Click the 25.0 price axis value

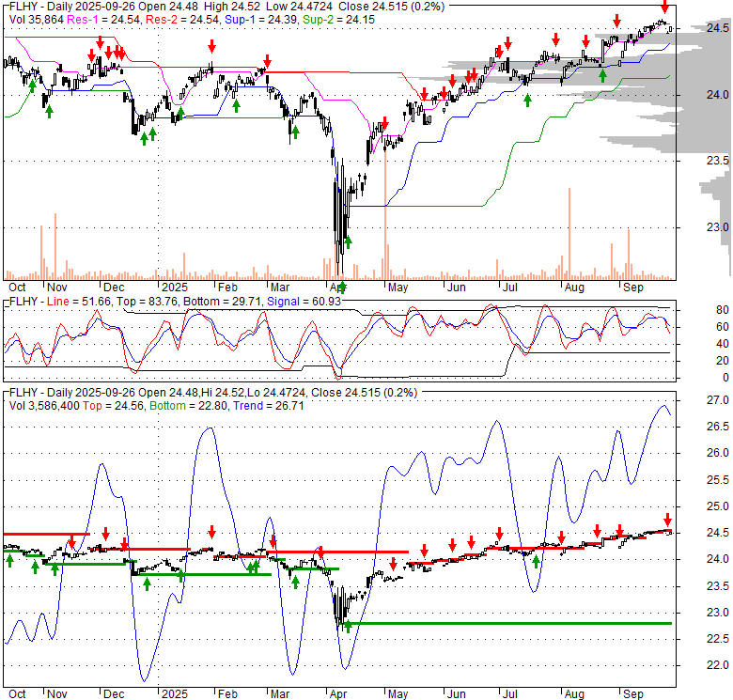718,506
